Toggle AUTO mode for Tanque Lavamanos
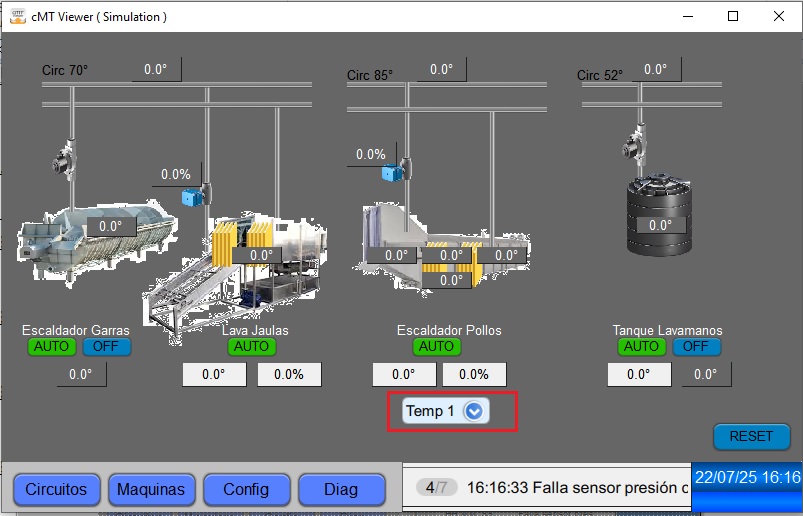Image resolution: width=803 pixels, height=516 pixels. point(642,347)
